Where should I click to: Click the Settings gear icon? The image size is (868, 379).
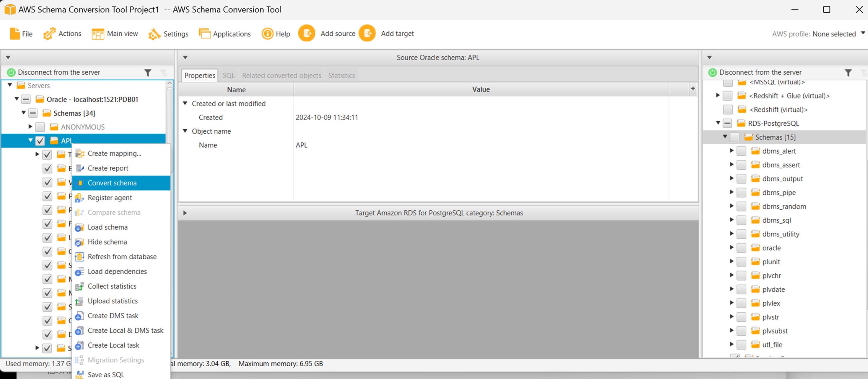coord(154,34)
